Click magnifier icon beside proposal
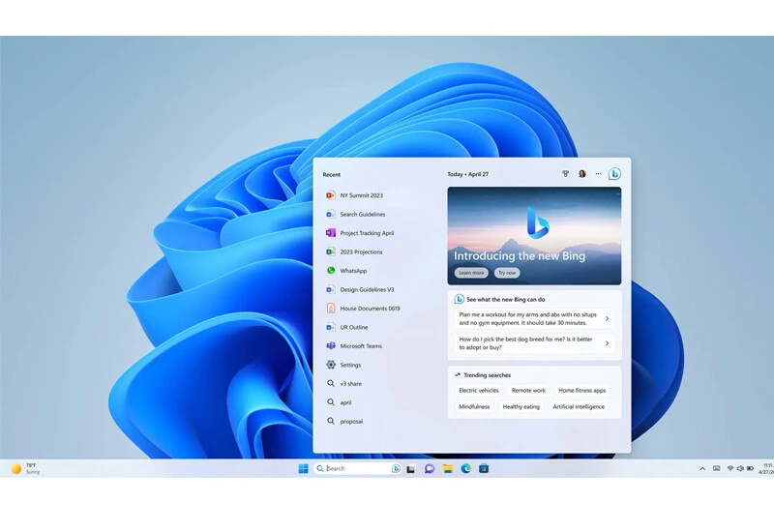Image resolution: width=774 pixels, height=532 pixels. tap(331, 421)
